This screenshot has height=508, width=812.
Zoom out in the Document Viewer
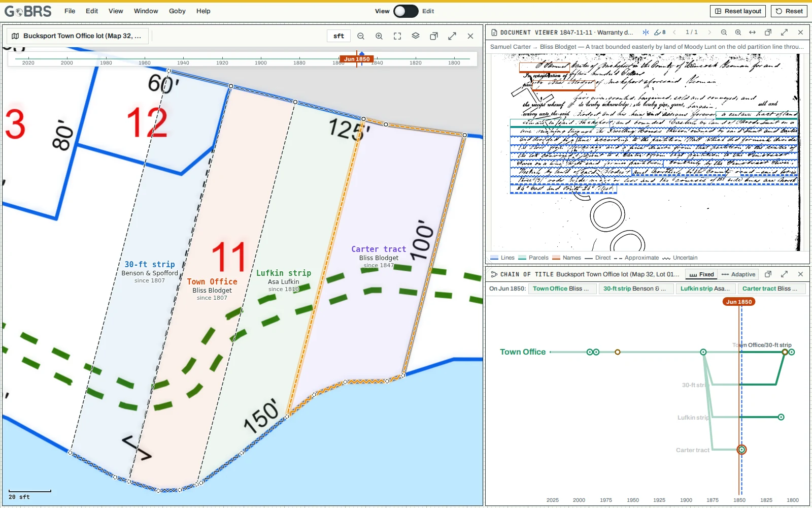pyautogui.click(x=724, y=33)
